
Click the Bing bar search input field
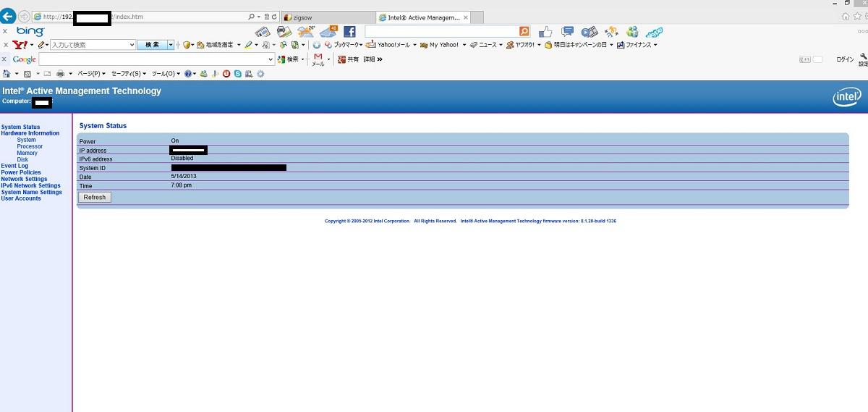(442, 31)
